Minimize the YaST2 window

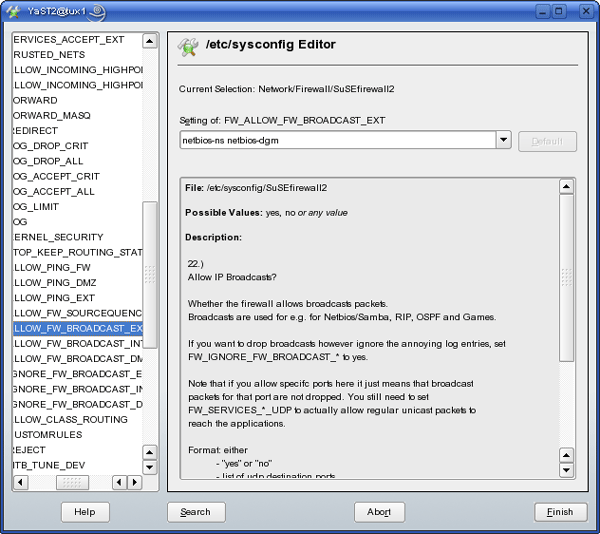coord(543,11)
